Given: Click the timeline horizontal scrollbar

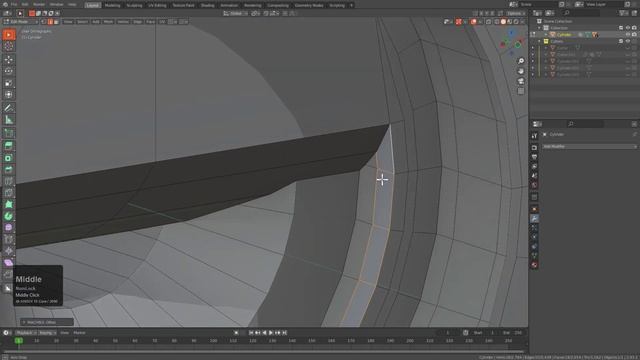Looking at the screenshot, I should [263, 351].
